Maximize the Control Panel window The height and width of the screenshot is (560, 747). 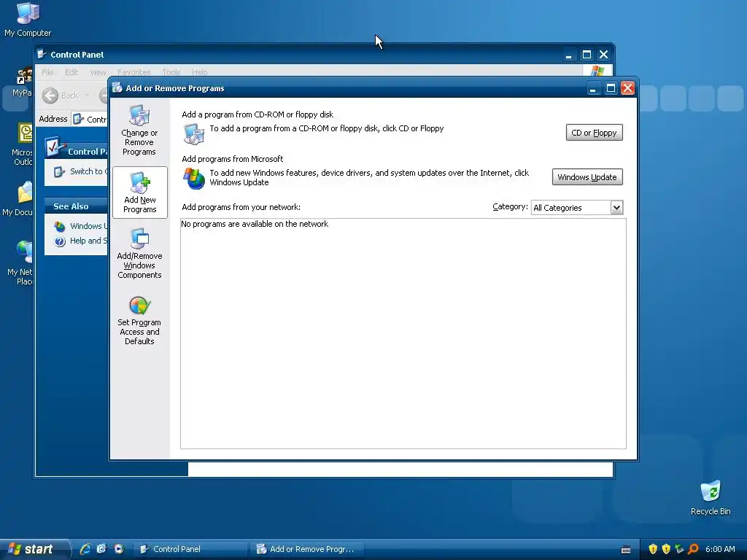coord(587,54)
